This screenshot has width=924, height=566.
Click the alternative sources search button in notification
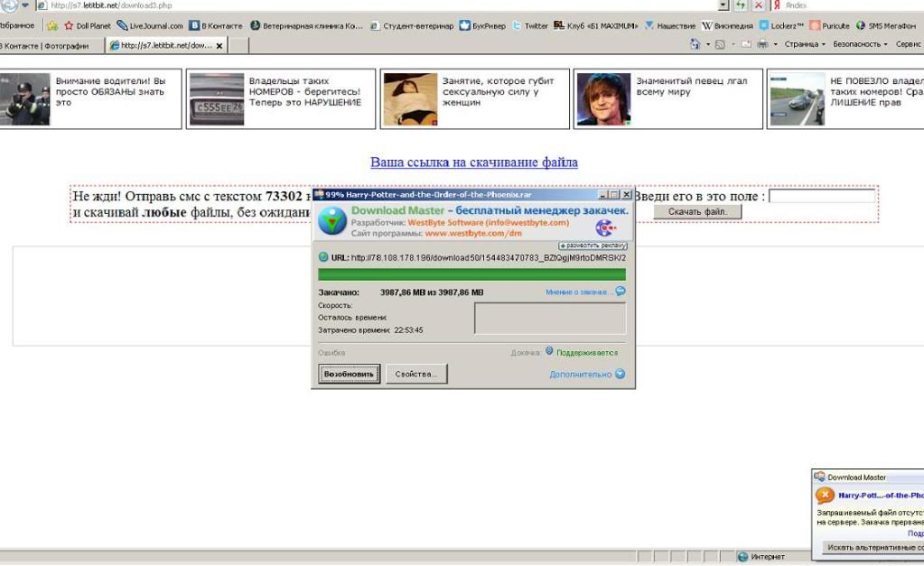[x=873, y=547]
